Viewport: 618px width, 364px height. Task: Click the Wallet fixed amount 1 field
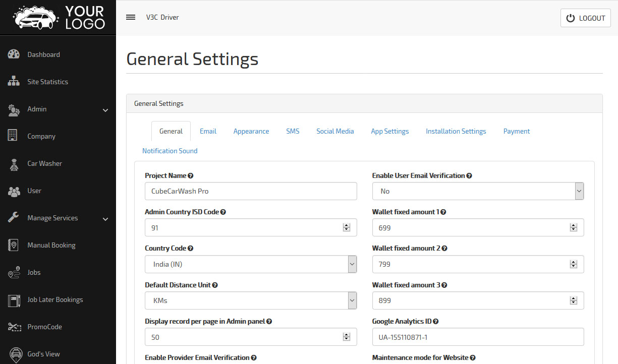pos(478,227)
